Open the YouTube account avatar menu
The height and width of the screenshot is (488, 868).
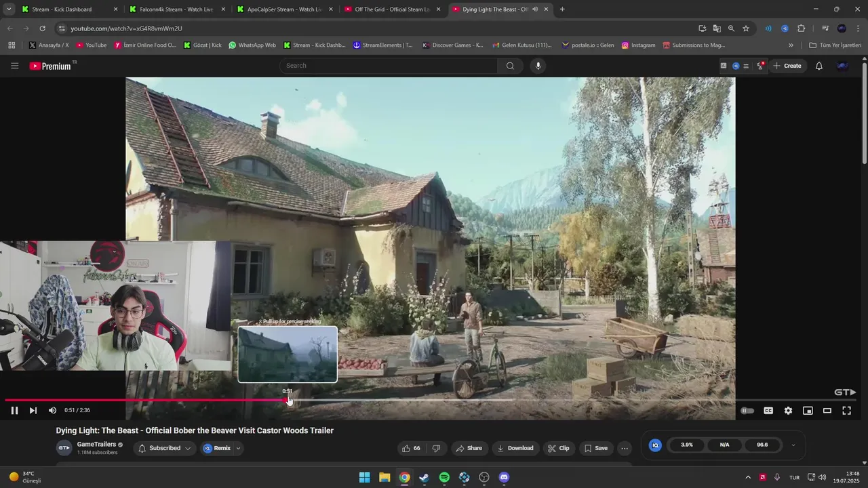pyautogui.click(x=843, y=66)
